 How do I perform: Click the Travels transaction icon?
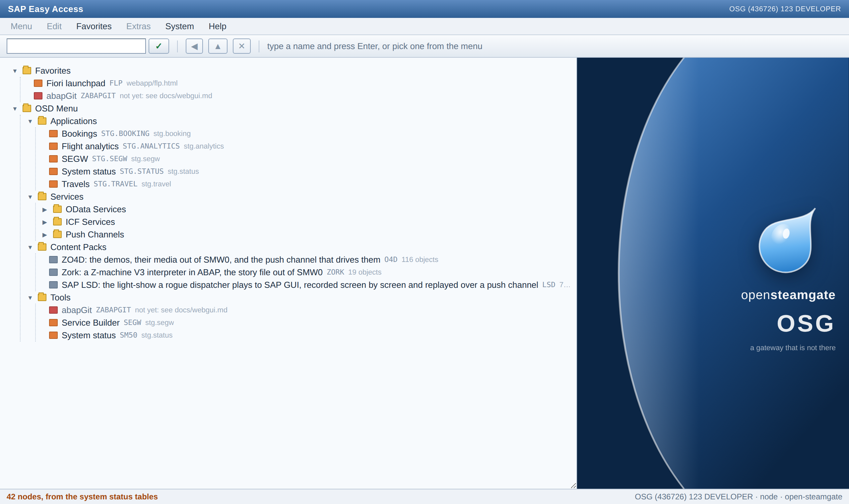pyautogui.click(x=53, y=184)
